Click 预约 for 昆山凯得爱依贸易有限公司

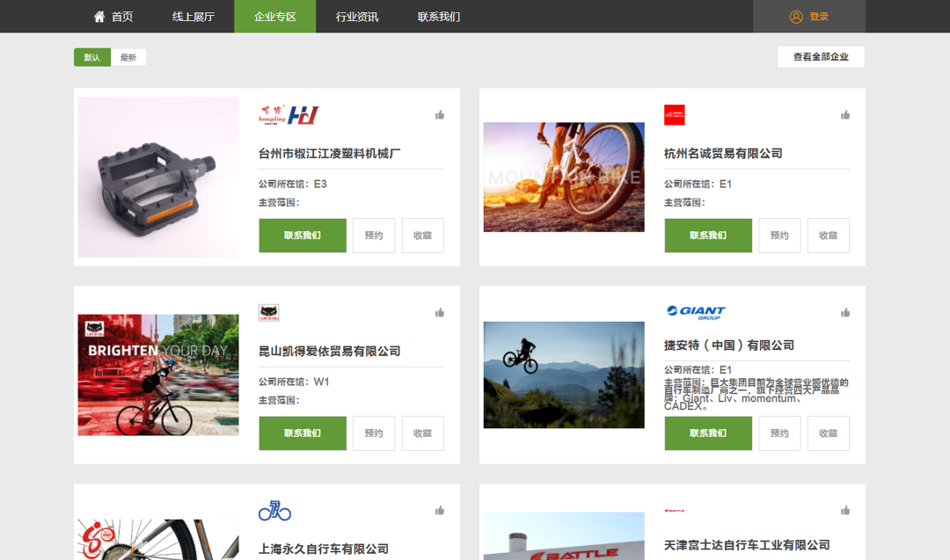point(374,433)
